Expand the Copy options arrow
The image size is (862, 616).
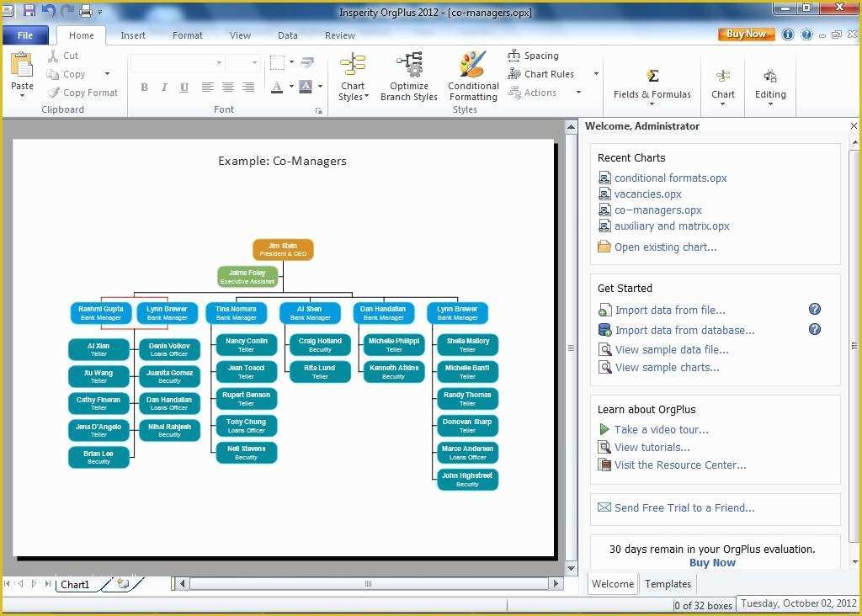(x=107, y=74)
